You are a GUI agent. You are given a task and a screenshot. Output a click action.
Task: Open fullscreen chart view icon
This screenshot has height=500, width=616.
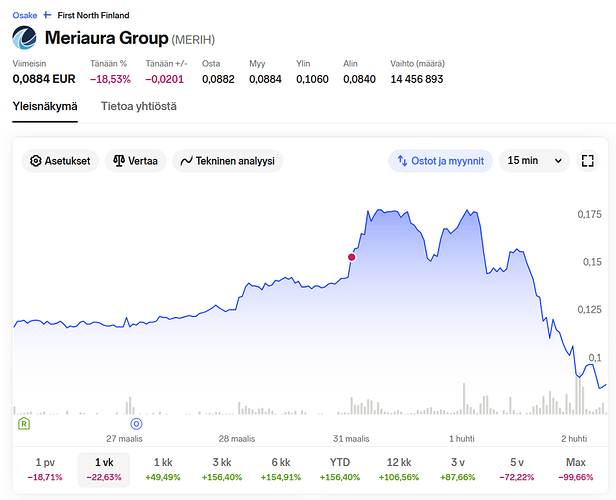[x=587, y=161]
